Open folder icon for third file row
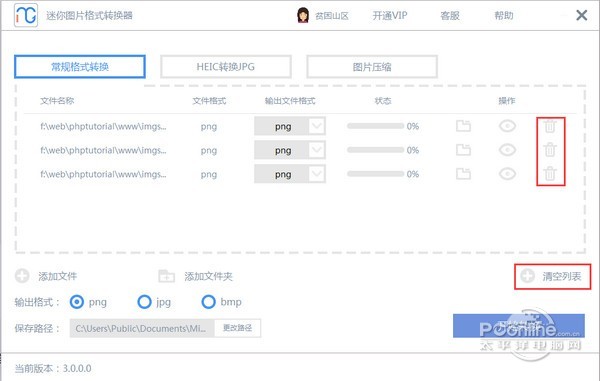This screenshot has width=600, height=381. click(x=463, y=174)
